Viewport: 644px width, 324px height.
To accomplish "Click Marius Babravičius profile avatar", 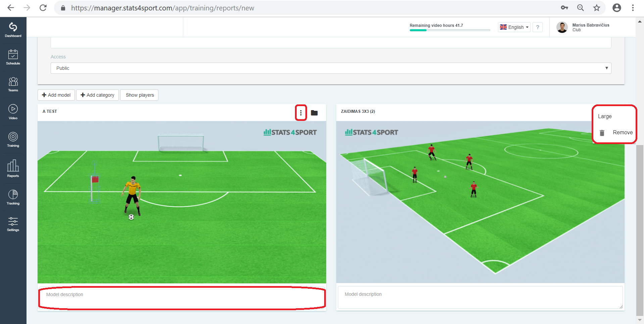I will pyautogui.click(x=562, y=27).
